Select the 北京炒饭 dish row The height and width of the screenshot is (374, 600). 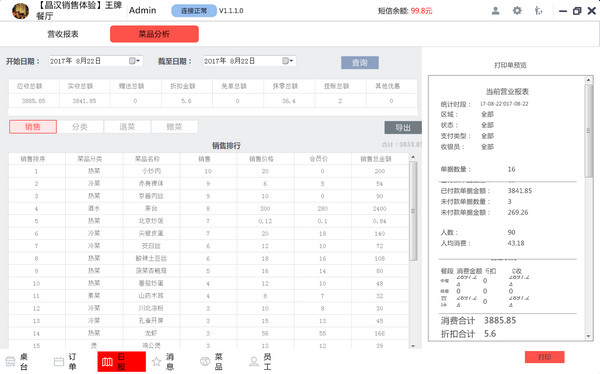coord(209,221)
